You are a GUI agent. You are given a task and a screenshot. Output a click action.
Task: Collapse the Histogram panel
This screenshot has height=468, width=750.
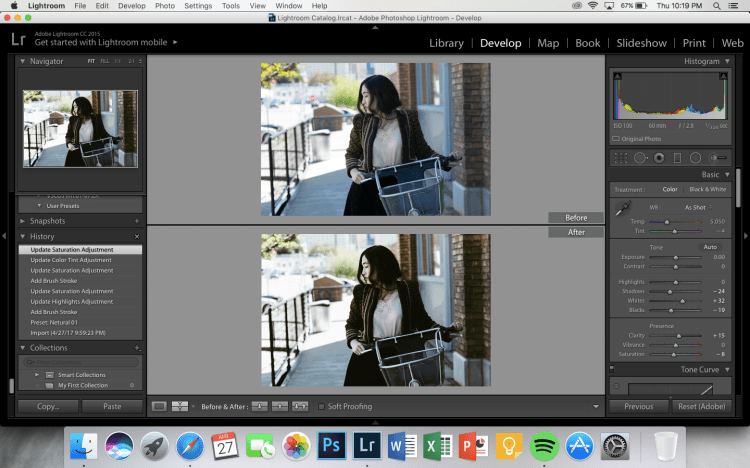click(x=727, y=61)
